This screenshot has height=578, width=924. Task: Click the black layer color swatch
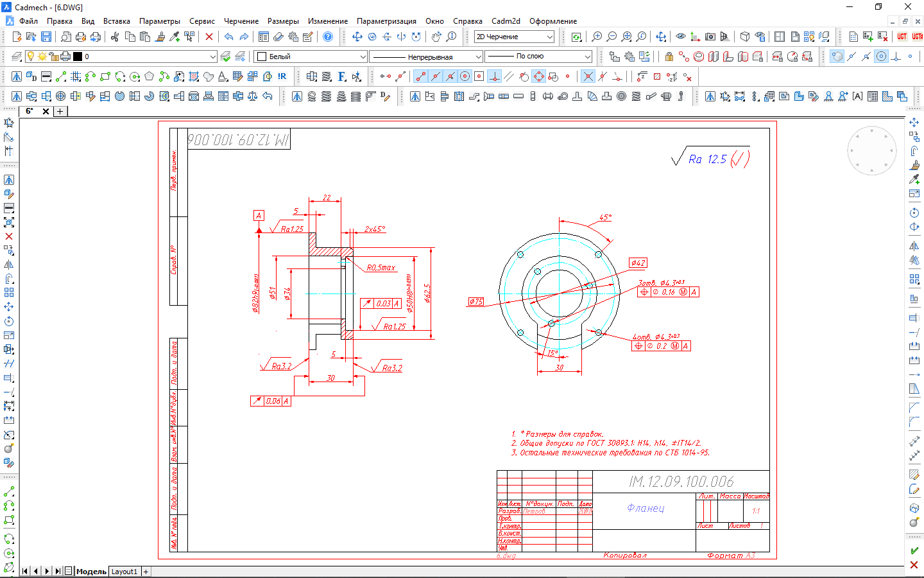(78, 57)
